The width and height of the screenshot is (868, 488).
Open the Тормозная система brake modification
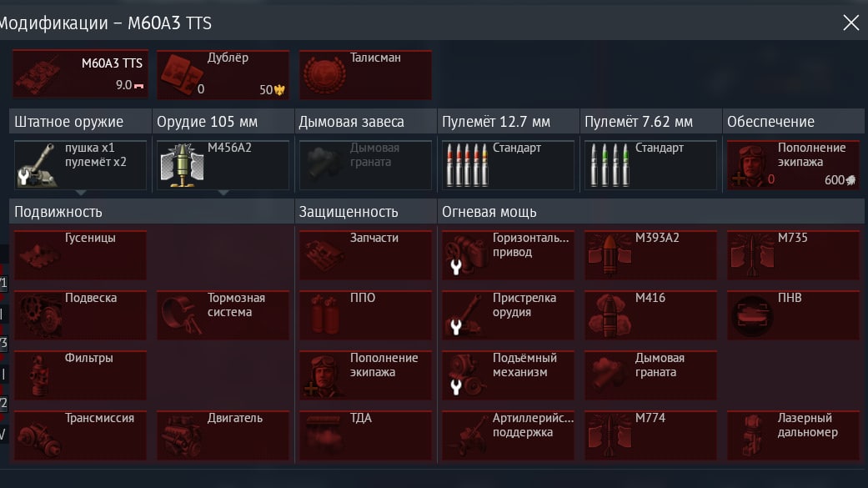223,314
